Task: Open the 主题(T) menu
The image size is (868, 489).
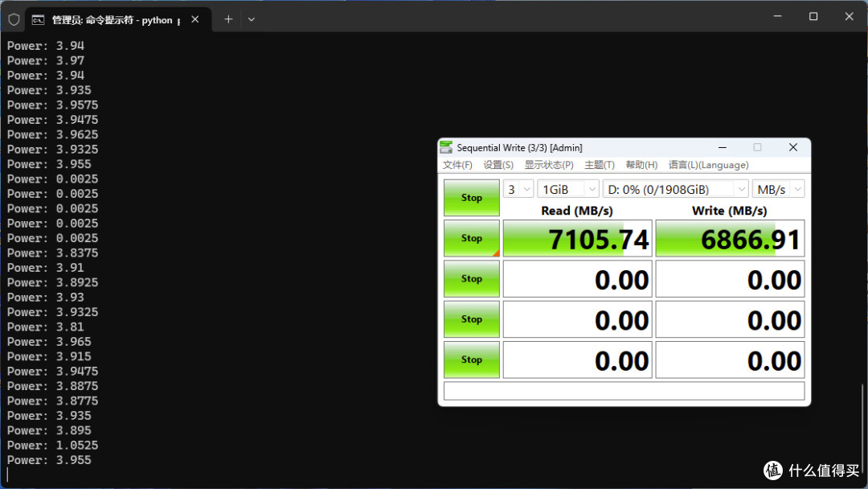Action: (x=600, y=165)
